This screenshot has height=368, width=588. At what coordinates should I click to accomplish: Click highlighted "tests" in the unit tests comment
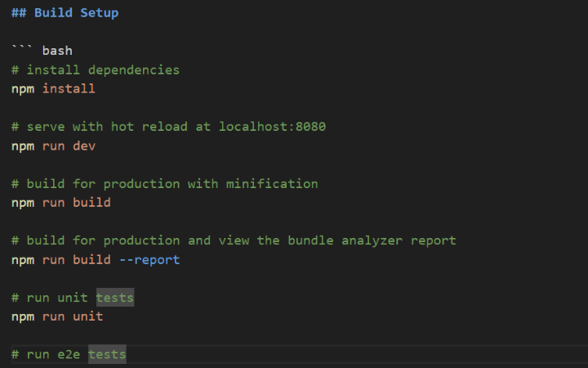(x=115, y=298)
